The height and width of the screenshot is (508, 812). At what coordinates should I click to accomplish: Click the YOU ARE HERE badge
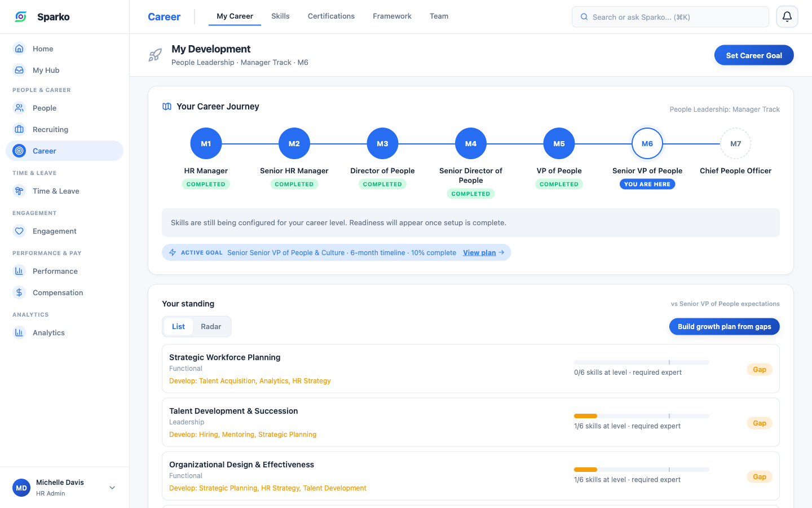click(x=647, y=184)
